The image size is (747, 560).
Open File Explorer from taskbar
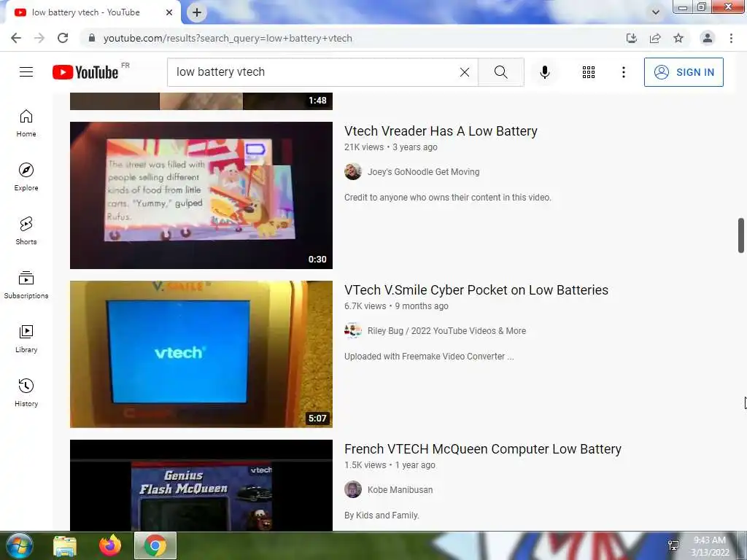pos(65,545)
